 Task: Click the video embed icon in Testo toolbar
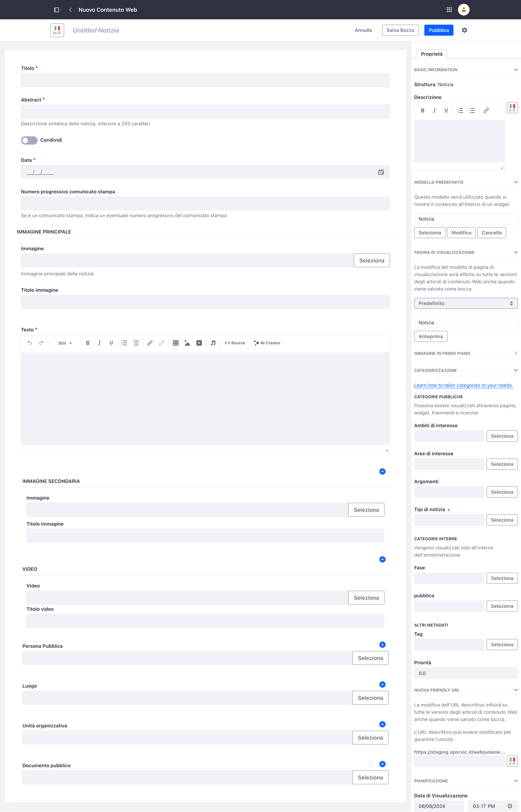coord(199,343)
